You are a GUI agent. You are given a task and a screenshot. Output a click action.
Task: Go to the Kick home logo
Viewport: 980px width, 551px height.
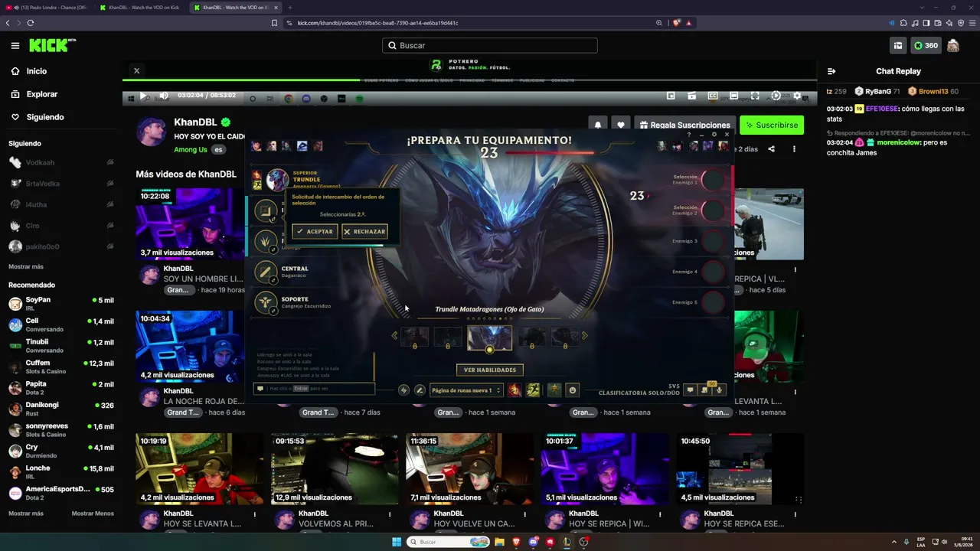pos(52,46)
